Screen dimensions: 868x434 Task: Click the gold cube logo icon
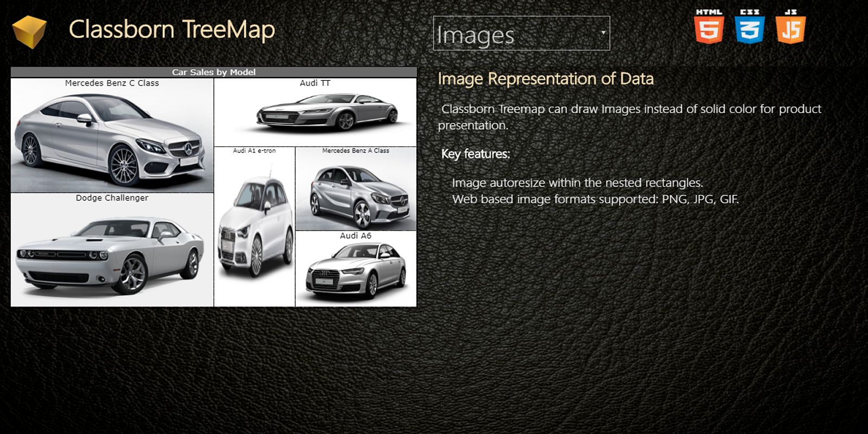[29, 31]
